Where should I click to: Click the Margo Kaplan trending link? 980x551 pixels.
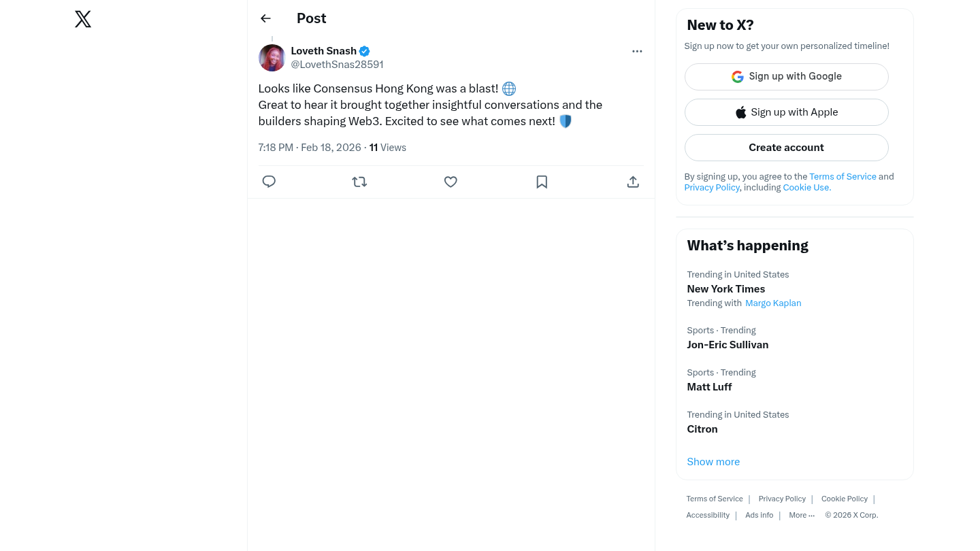click(x=773, y=303)
